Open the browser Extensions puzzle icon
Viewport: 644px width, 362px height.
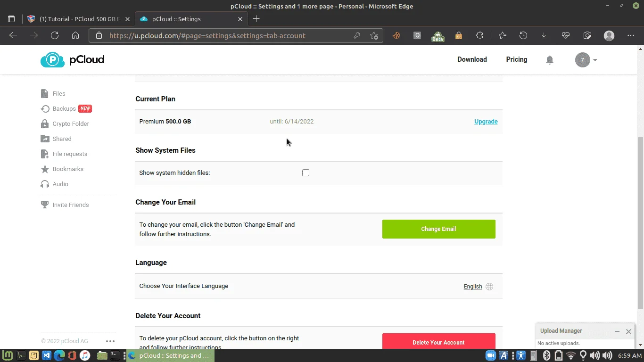[x=479, y=35]
